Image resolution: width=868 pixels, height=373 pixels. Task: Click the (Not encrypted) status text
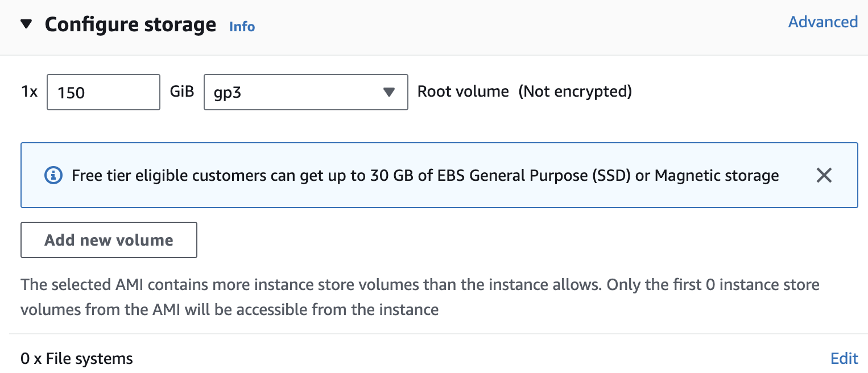pos(575,92)
